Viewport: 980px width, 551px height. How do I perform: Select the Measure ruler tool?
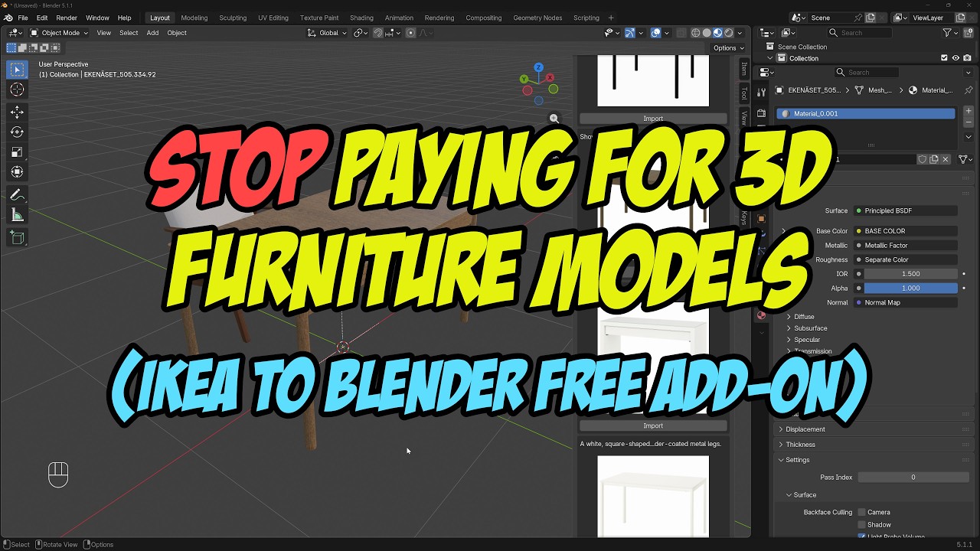pos(17,215)
